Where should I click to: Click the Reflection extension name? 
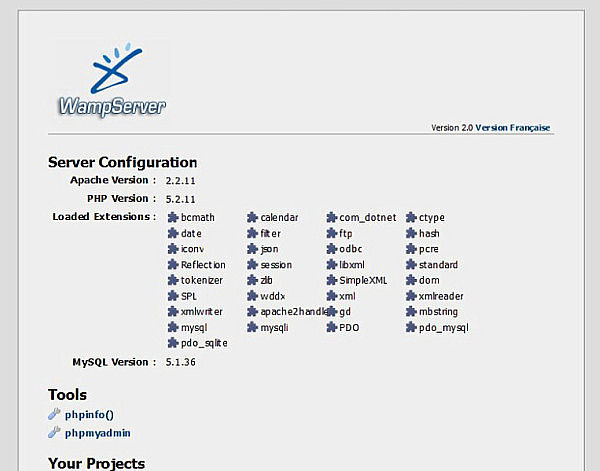[203, 265]
